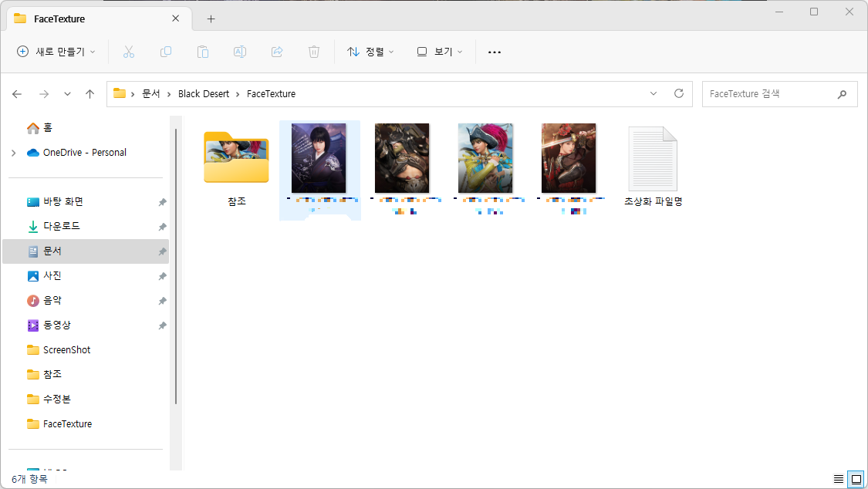Select the dark-haired woman portrait image
This screenshot has width=868, height=489.
tap(319, 158)
